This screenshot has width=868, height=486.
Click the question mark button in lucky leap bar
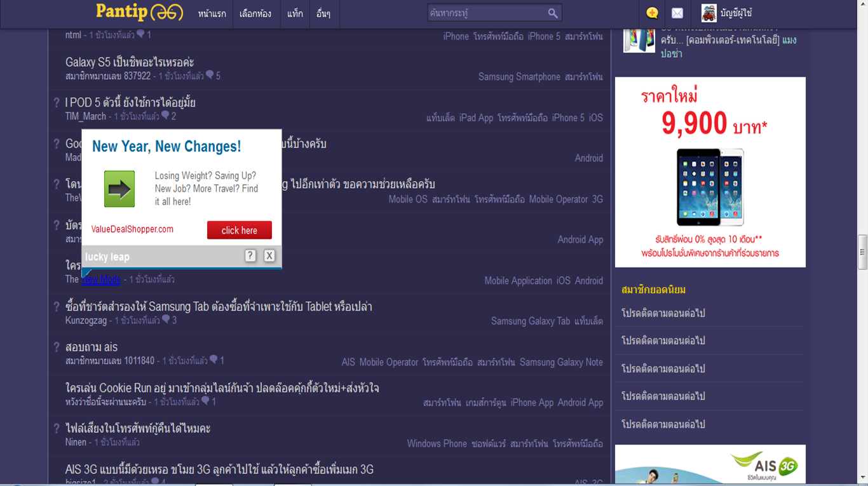(x=250, y=255)
